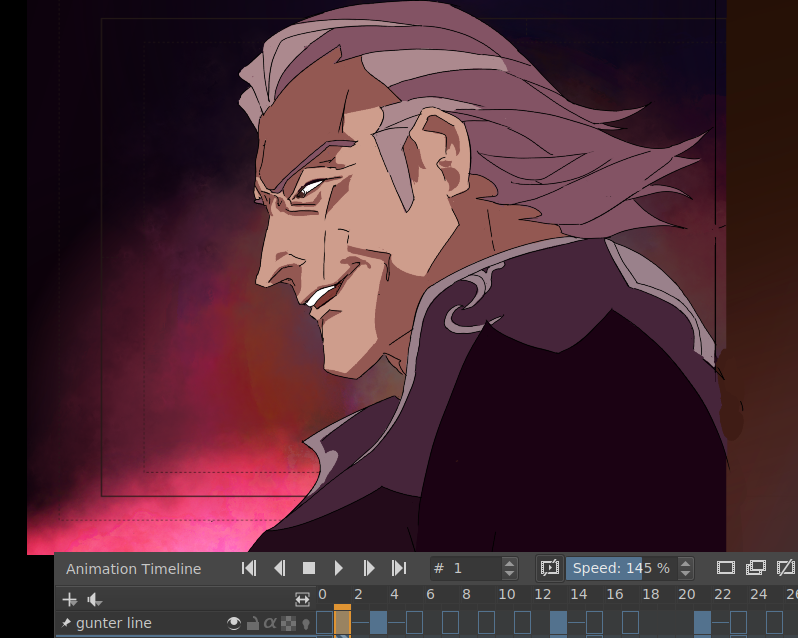Viewport: 798px width, 638px height.
Task: Jump to the first frame
Action: (249, 568)
